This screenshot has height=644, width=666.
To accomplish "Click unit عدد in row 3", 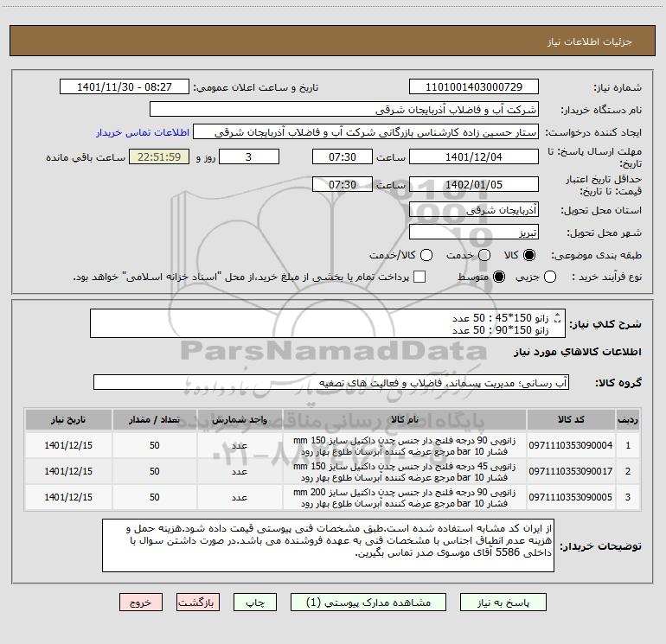I will [240, 498].
